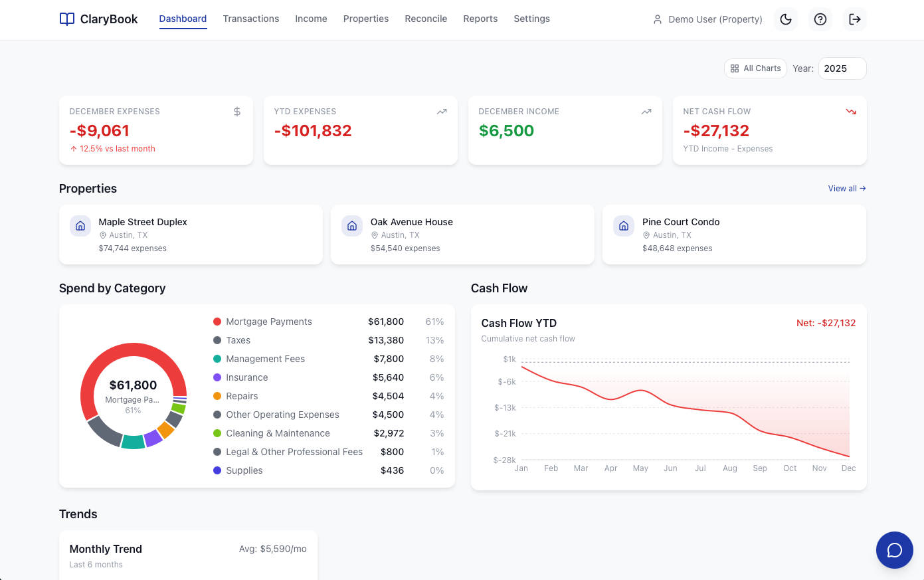Click the help question mark icon
Screen dimensions: 924x580
pyautogui.click(x=820, y=19)
